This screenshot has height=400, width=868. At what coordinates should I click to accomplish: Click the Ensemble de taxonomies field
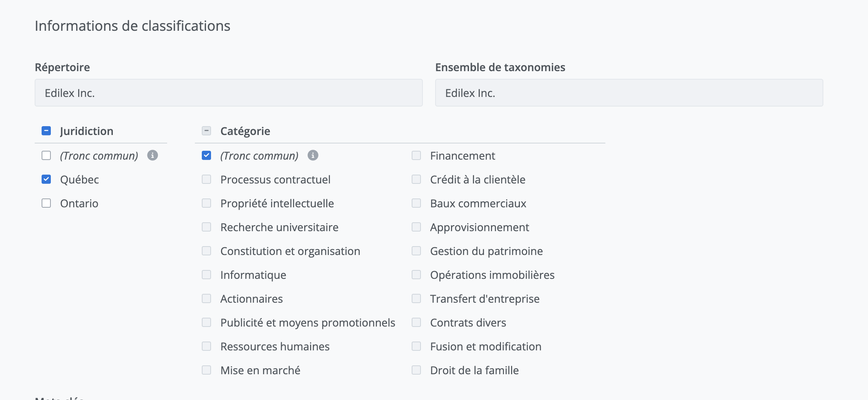629,93
